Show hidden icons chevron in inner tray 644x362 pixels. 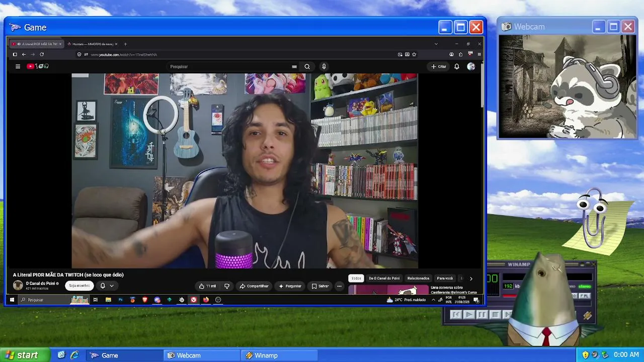pyautogui.click(x=433, y=300)
